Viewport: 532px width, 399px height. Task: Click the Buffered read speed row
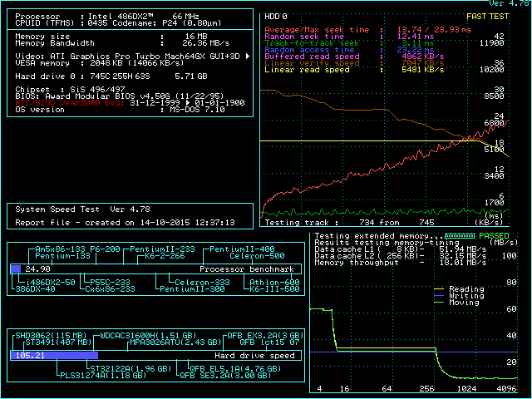pos(354,57)
